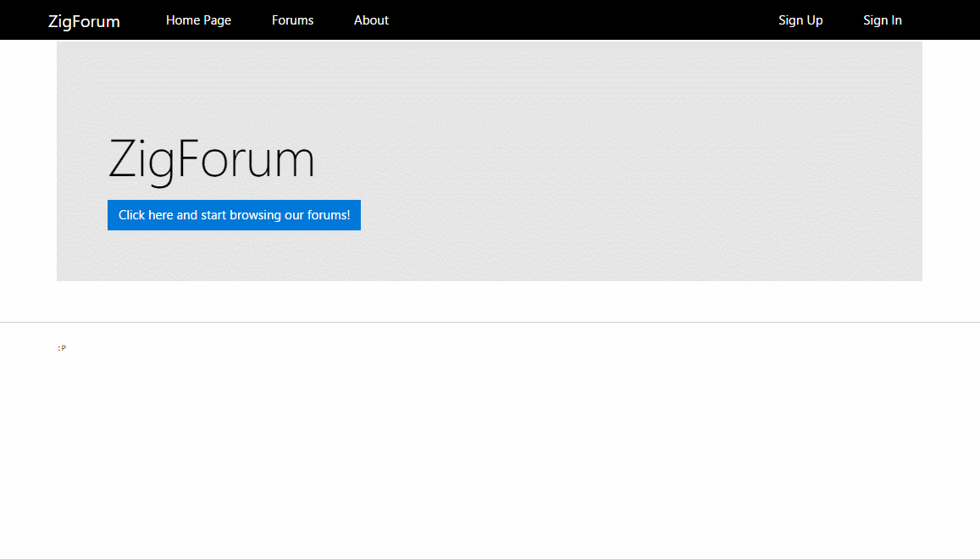Screen dimensions: 980x559
Task: Go to the Forums nav item
Action: (292, 20)
